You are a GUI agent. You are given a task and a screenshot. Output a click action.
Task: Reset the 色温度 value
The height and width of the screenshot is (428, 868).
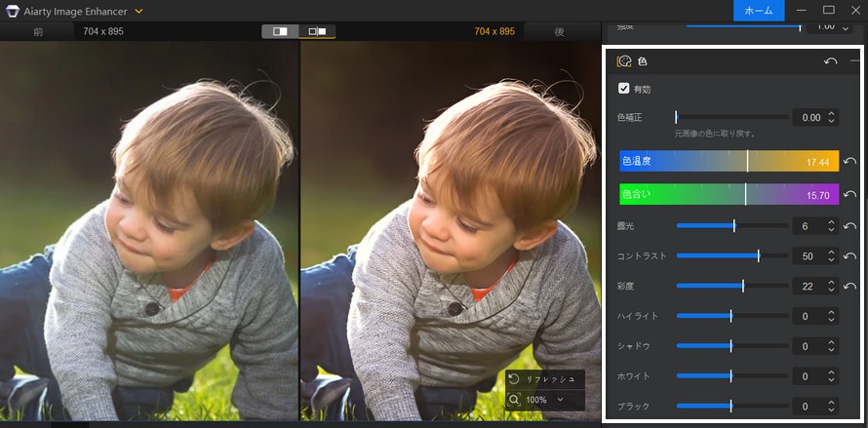pos(850,162)
